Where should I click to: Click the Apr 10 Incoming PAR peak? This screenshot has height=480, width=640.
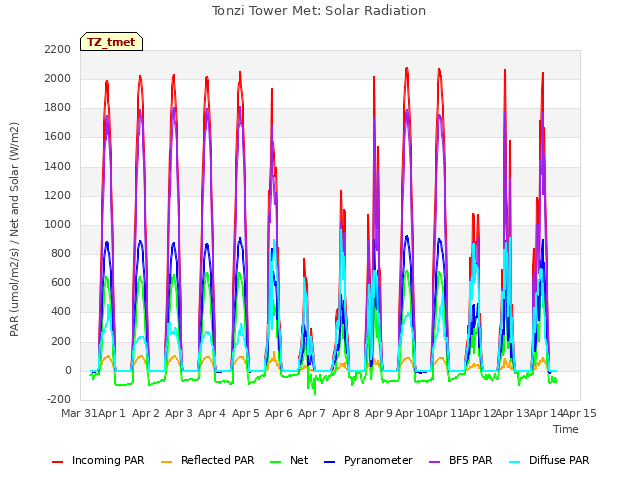click(x=407, y=69)
